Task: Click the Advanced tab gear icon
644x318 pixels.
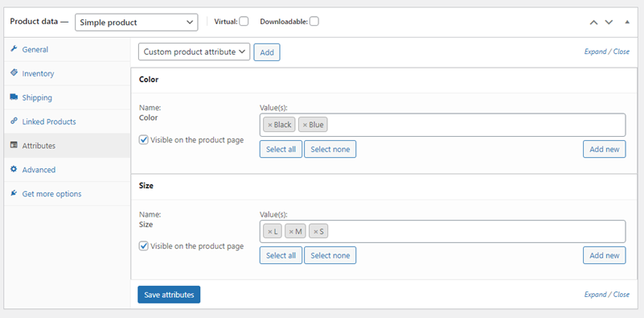Action: pyautogui.click(x=14, y=169)
